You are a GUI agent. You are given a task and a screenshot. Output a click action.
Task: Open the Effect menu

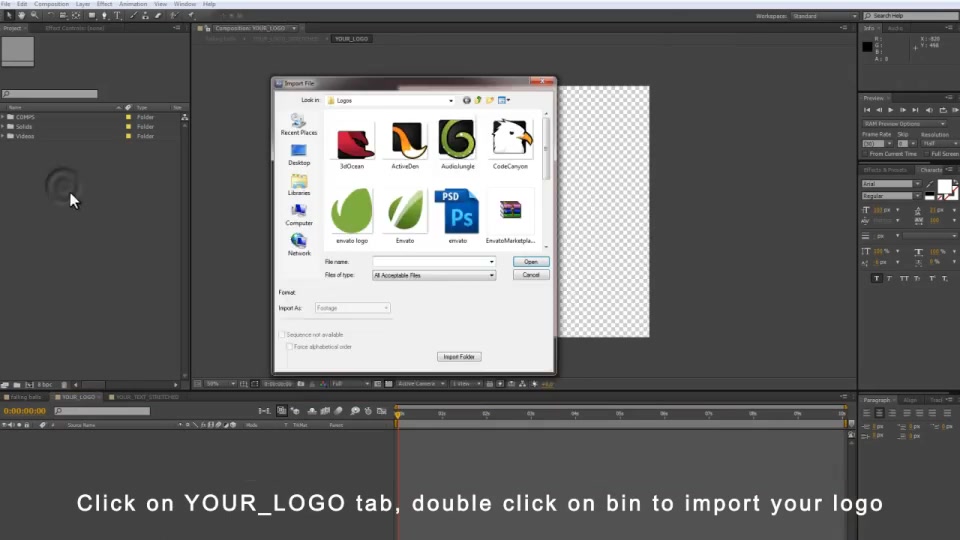[x=105, y=4]
